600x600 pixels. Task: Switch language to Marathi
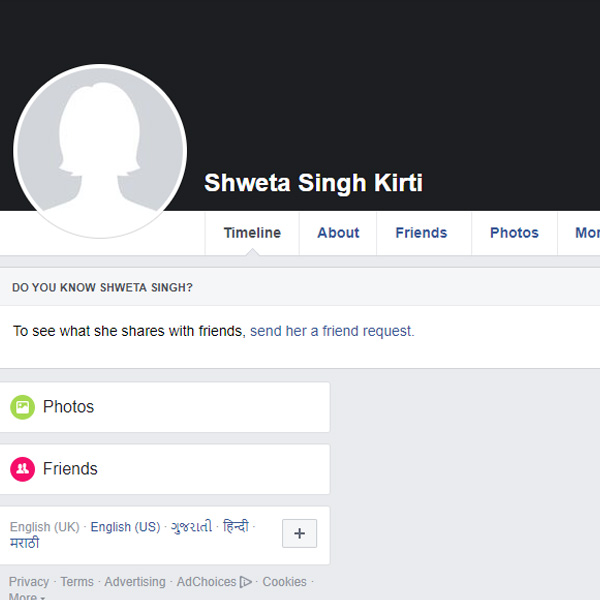click(24, 543)
